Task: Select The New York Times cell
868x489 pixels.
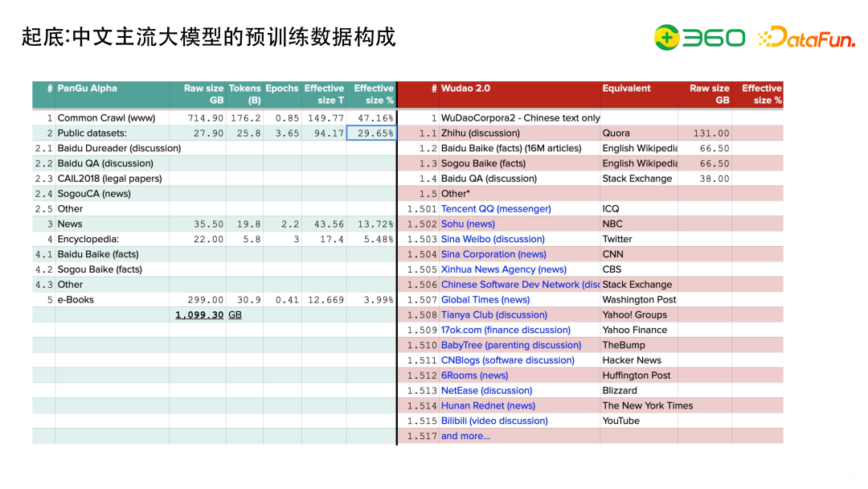Action: coord(648,405)
